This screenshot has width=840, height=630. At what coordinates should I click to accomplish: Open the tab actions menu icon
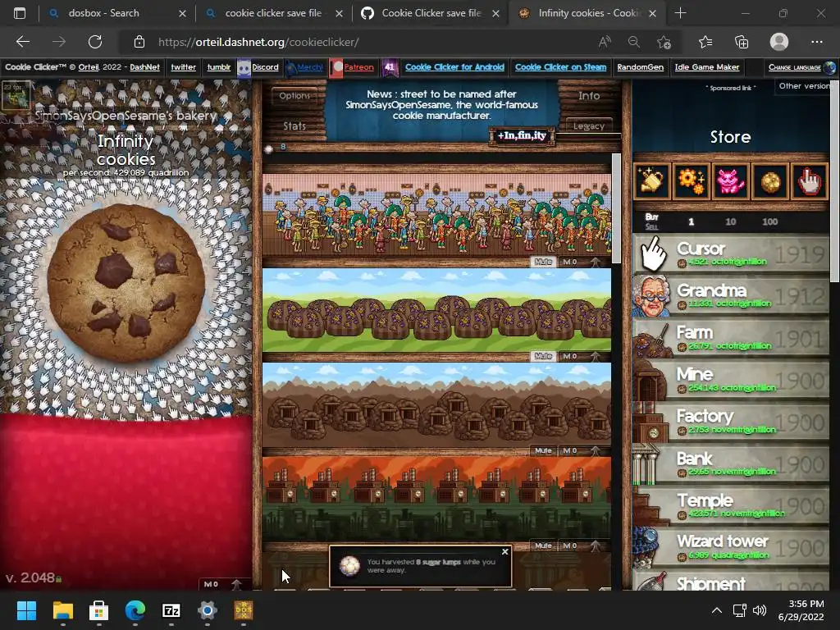click(20, 13)
